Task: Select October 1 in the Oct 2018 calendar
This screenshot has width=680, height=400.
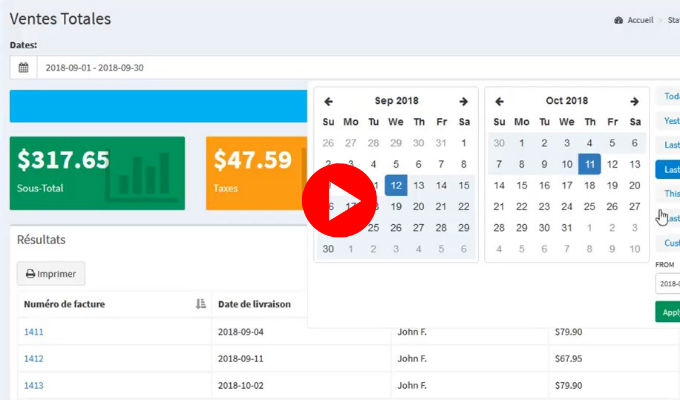Action: [522, 143]
